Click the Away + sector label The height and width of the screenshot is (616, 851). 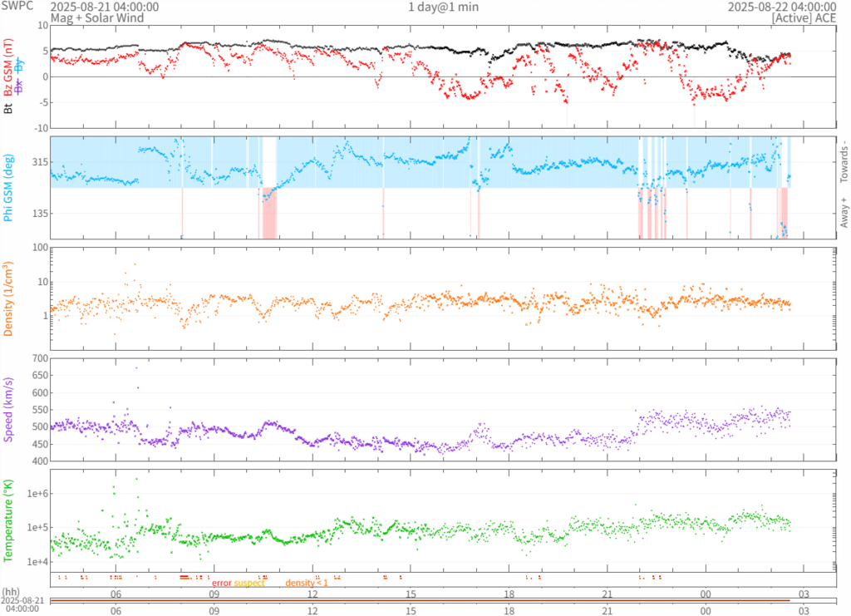(843, 213)
